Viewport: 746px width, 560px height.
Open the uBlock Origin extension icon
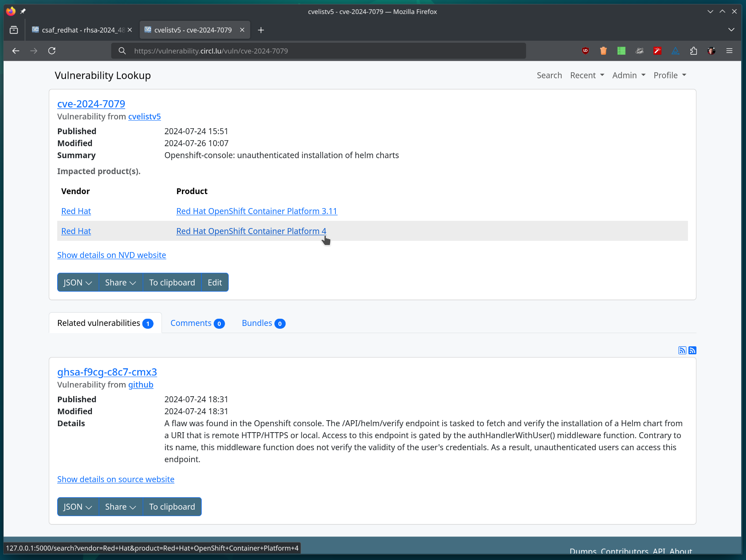pos(585,51)
